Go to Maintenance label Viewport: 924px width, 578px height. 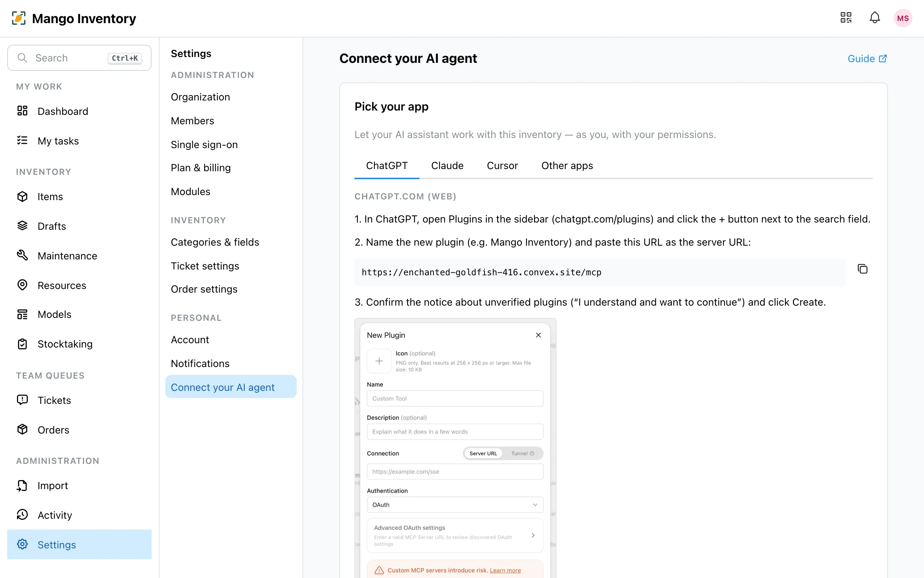point(67,256)
